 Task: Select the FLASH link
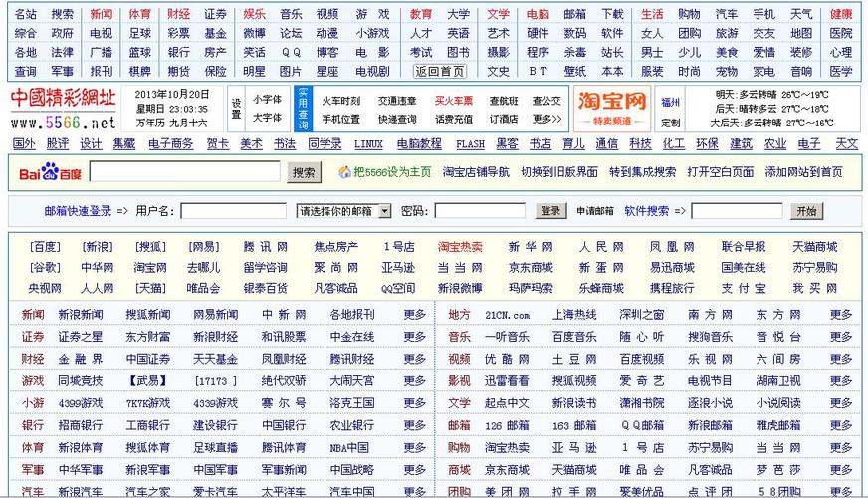coord(470,144)
